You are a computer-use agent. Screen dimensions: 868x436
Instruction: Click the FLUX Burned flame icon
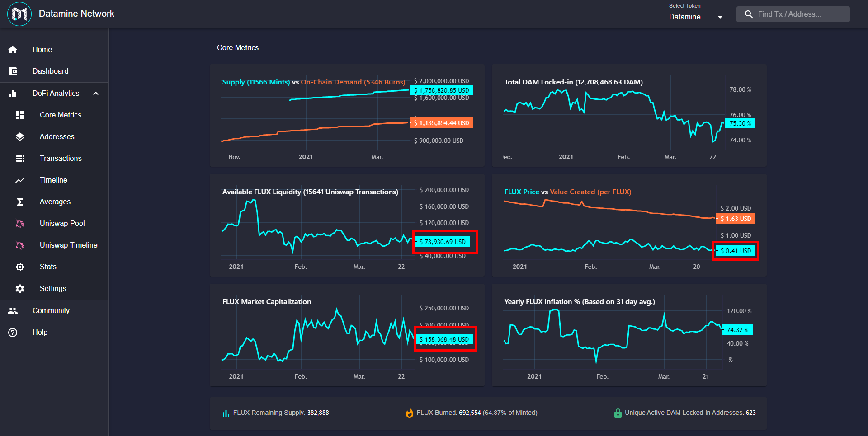click(409, 413)
